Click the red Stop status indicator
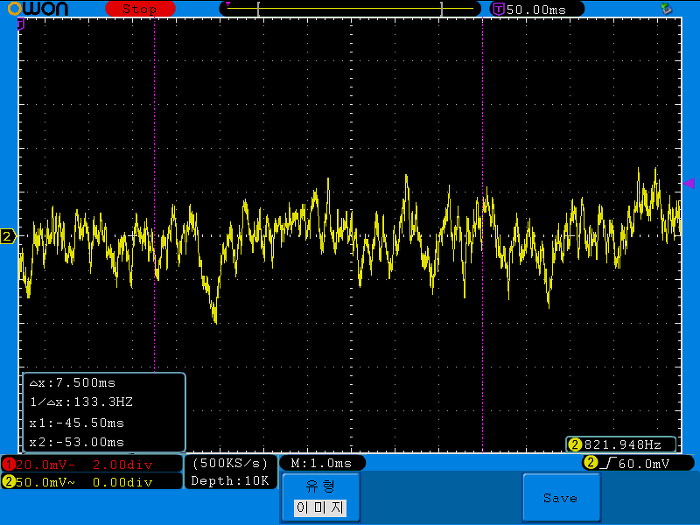The image size is (700, 525). coord(140,9)
